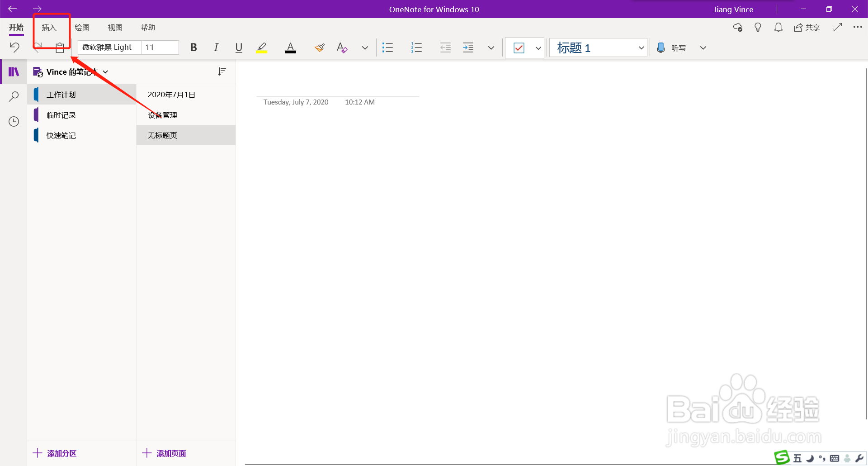Toggle bold formatting

click(x=193, y=48)
